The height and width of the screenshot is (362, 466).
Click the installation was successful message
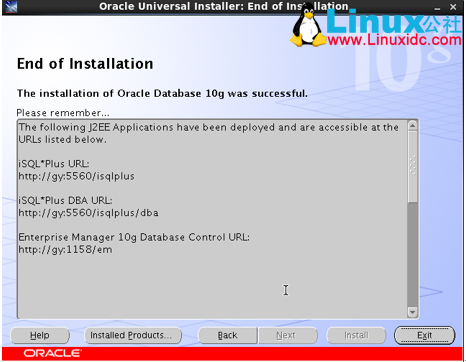[162, 93]
